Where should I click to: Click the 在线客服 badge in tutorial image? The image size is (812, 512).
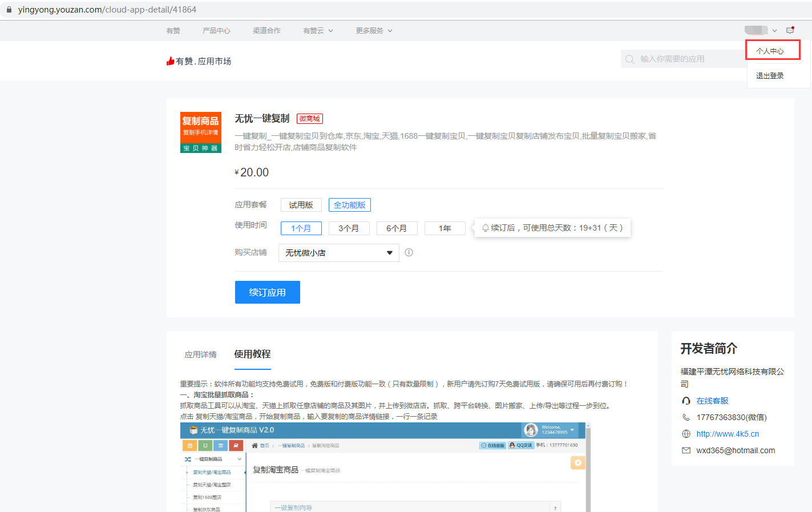coord(493,445)
